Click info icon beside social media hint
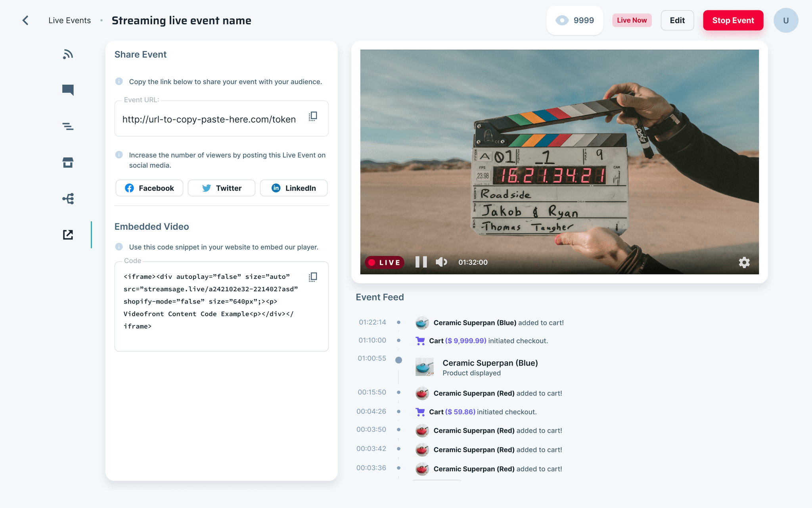 (x=119, y=155)
